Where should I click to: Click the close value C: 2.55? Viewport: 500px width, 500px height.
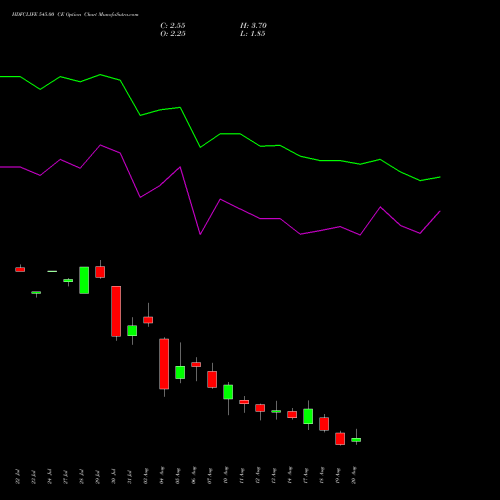coord(173,26)
